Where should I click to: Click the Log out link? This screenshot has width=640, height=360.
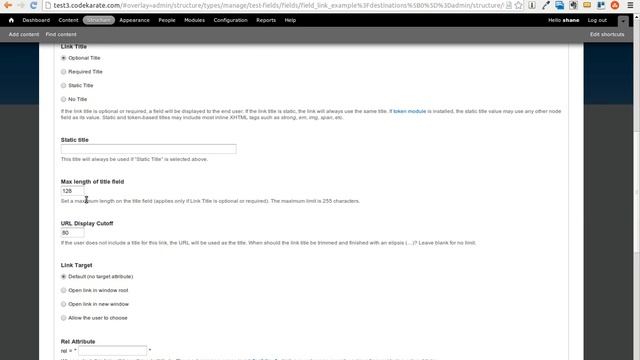click(x=597, y=20)
